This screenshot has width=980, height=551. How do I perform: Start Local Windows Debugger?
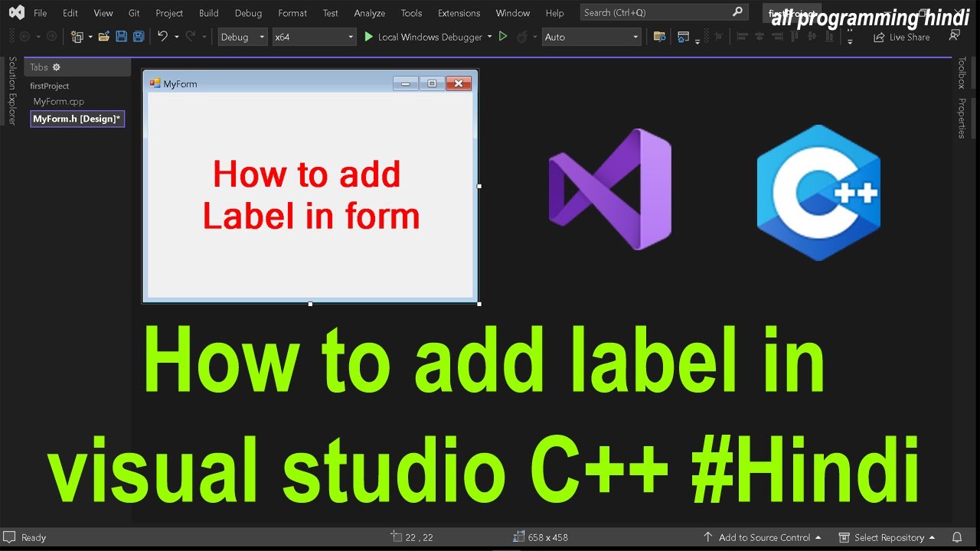423,37
